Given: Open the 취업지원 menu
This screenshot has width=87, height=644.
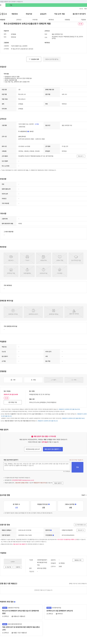Looking at the screenshot, I should [29, 14].
